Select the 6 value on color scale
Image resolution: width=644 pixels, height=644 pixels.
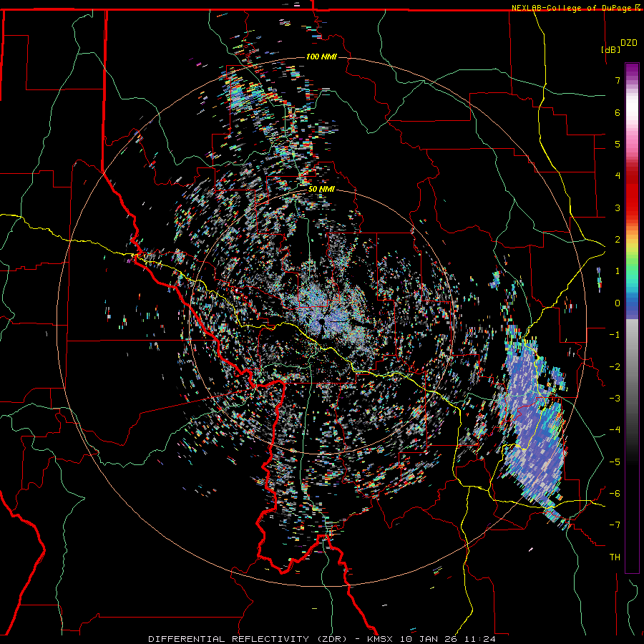pos(618,112)
